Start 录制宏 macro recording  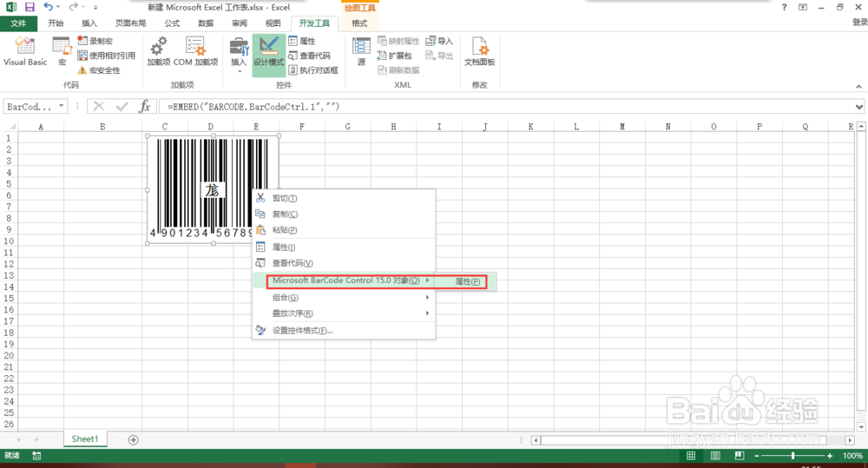pyautogui.click(x=95, y=41)
